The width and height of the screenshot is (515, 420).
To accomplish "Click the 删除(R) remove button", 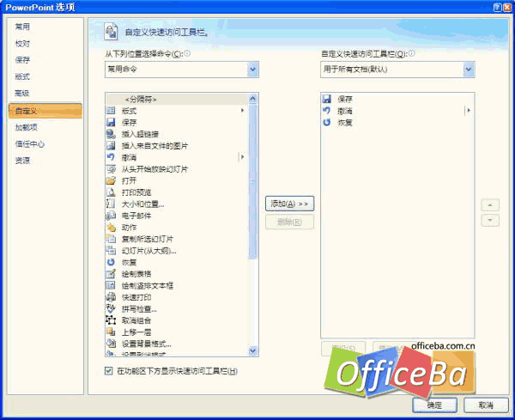I will point(289,222).
